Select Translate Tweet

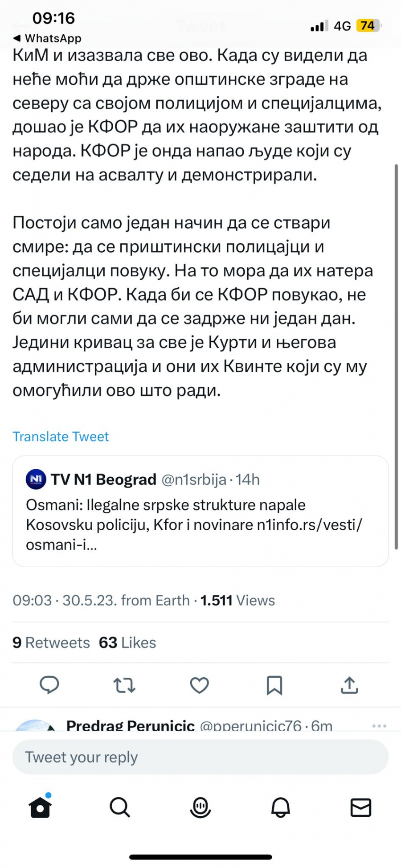point(61,437)
